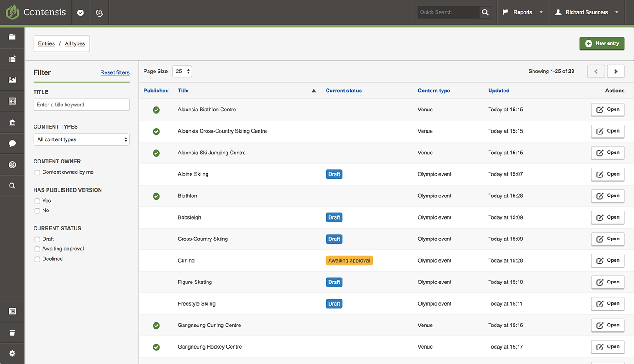This screenshot has height=364, width=634.
Task: Open the Freestyle Skiing entry
Action: pyautogui.click(x=608, y=304)
